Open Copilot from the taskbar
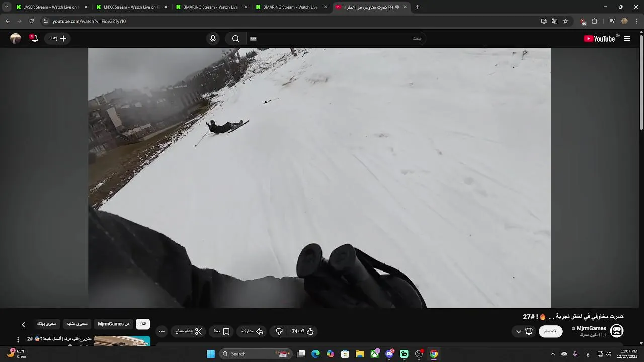Image resolution: width=644 pixels, height=362 pixels. pyautogui.click(x=330, y=354)
